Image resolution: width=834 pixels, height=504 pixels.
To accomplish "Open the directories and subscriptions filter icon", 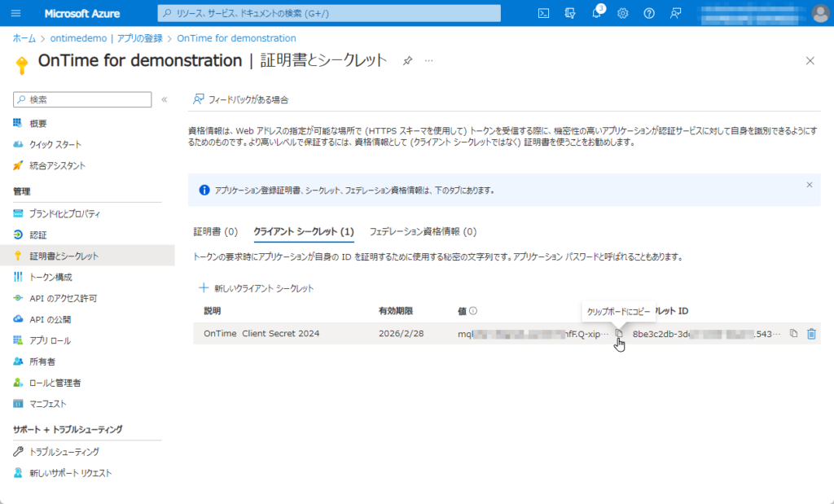I will pos(570,13).
